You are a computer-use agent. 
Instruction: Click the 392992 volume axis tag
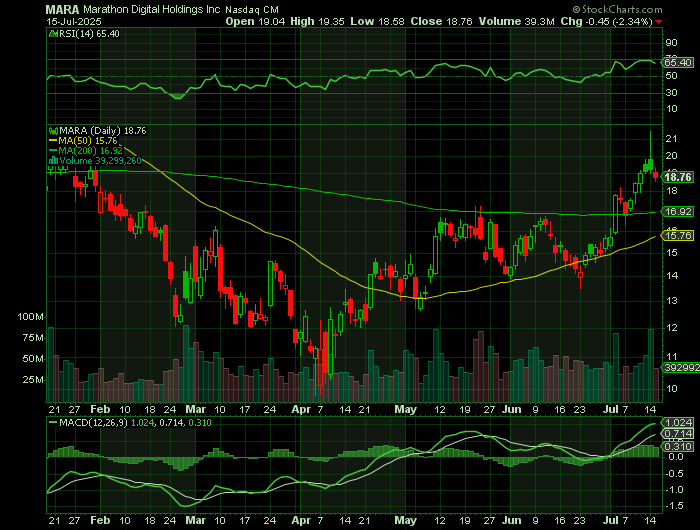681,367
